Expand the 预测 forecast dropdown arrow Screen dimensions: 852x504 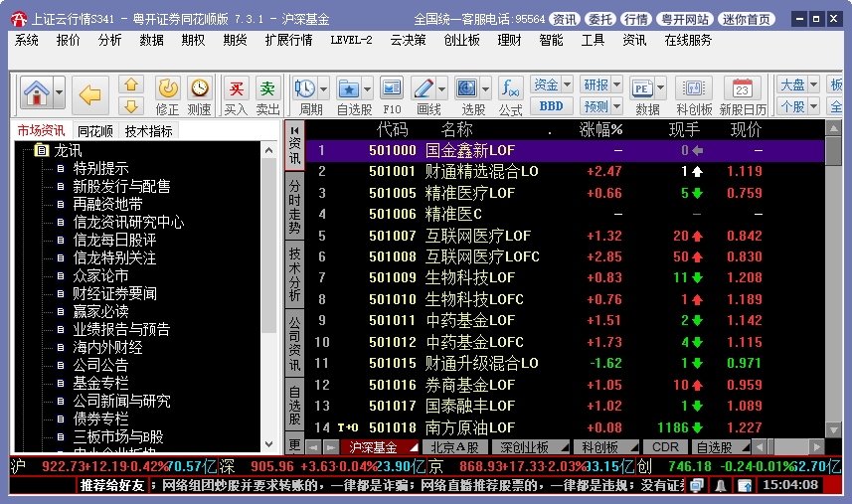coord(616,106)
